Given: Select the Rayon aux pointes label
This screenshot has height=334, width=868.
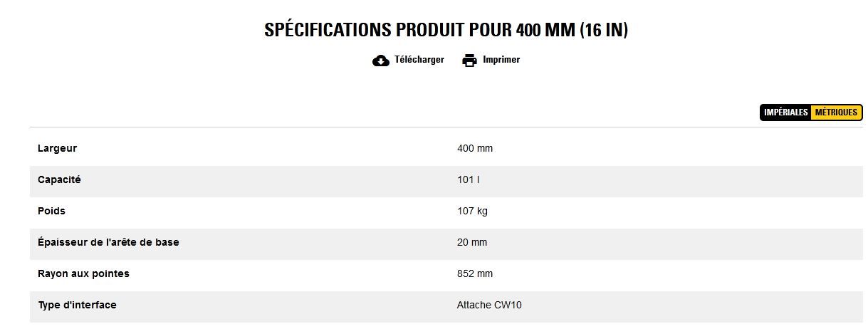Looking at the screenshot, I should tap(83, 273).
